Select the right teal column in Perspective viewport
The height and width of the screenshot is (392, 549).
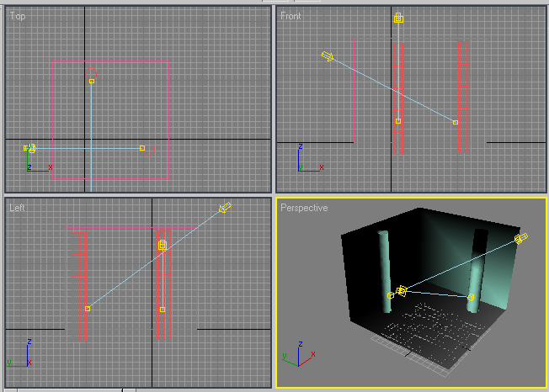(x=477, y=271)
